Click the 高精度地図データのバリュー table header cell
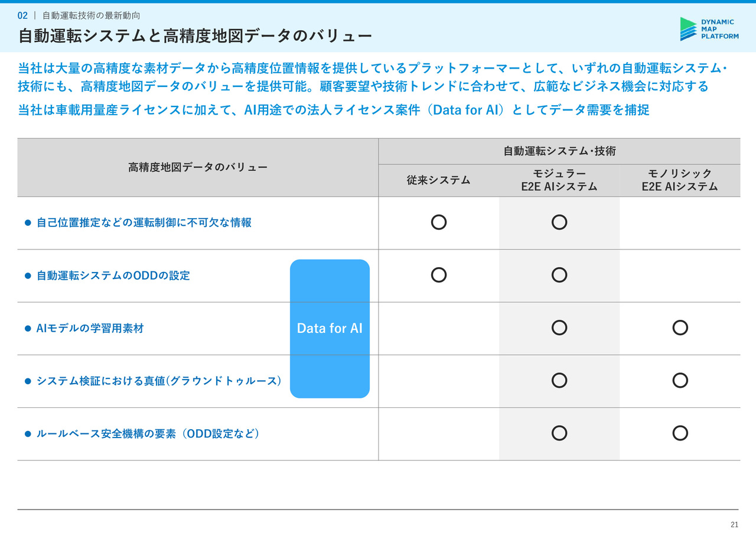Image resolution: width=756 pixels, height=535 pixels. pos(198,167)
